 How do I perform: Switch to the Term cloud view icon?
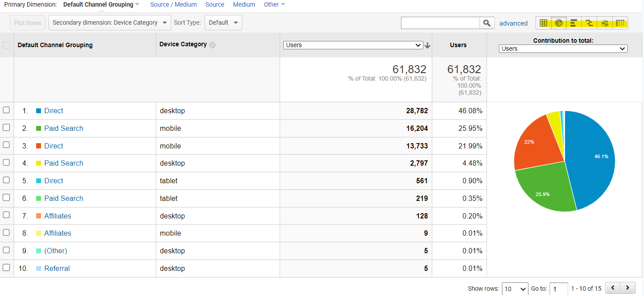tap(605, 23)
